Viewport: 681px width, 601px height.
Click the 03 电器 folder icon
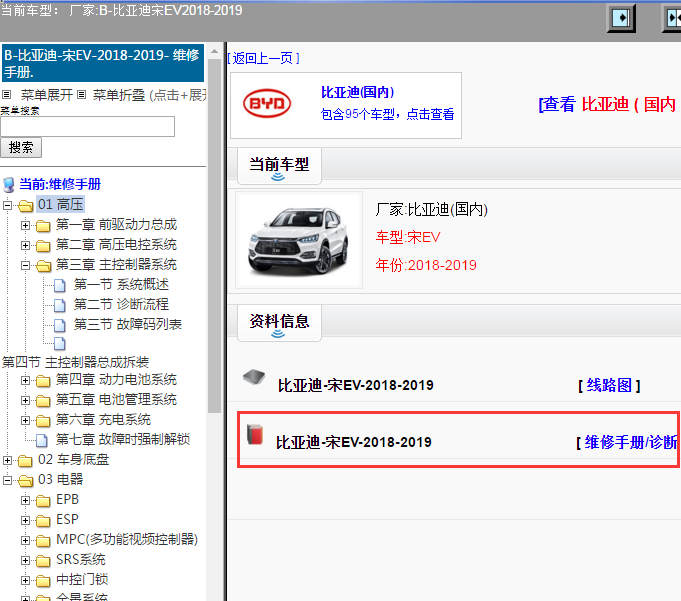click(x=25, y=480)
